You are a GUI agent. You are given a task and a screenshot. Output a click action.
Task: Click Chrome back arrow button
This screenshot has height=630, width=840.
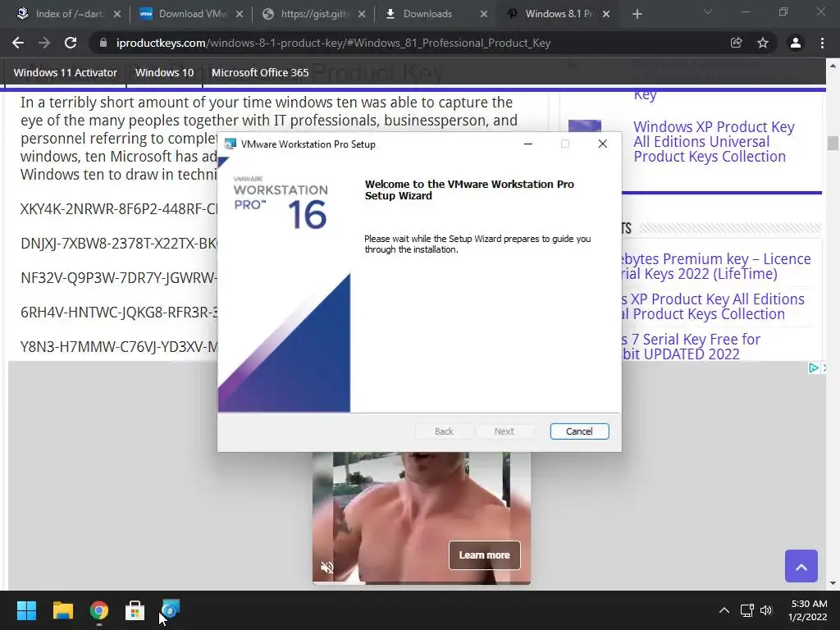point(18,43)
